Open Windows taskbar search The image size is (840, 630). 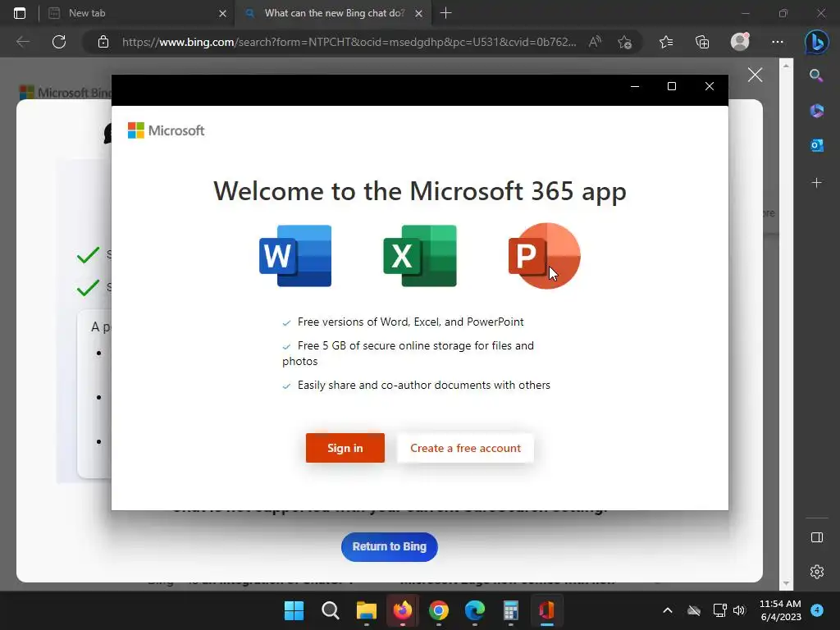(330, 610)
